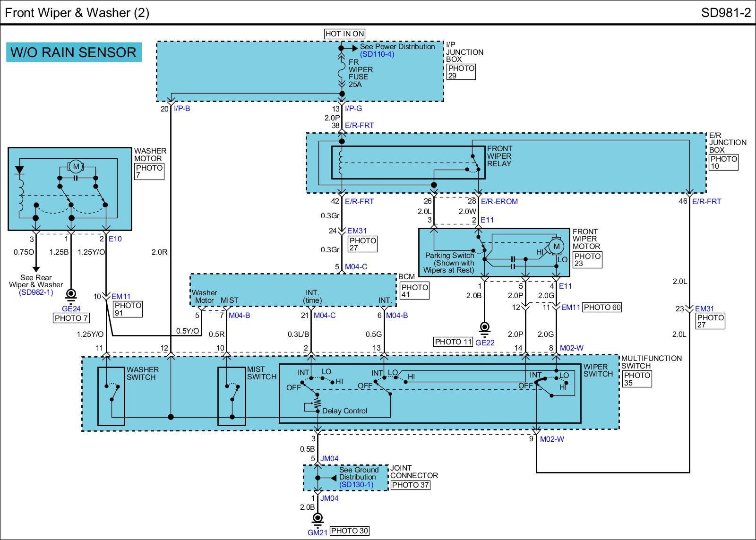Click the 1.25B wire label
The image size is (756, 540).
tap(59, 252)
